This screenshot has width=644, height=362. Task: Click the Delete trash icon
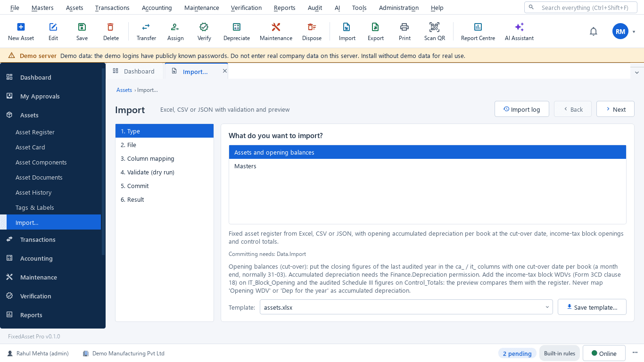coord(111,27)
